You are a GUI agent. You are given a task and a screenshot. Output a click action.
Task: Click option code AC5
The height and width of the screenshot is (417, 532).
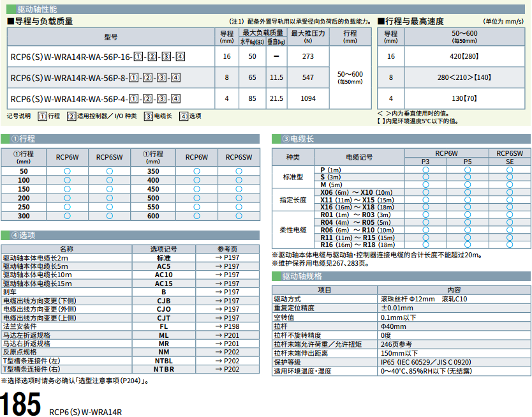click(163, 266)
